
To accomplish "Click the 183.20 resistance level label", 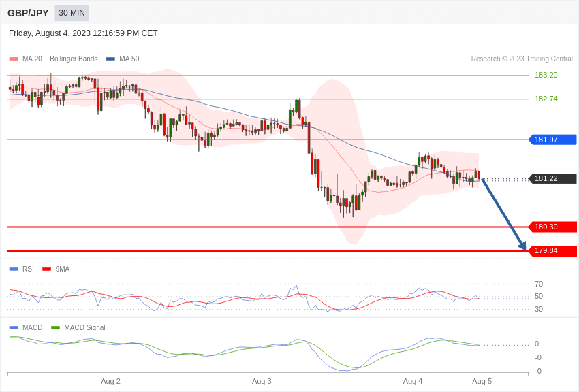I will (546, 75).
